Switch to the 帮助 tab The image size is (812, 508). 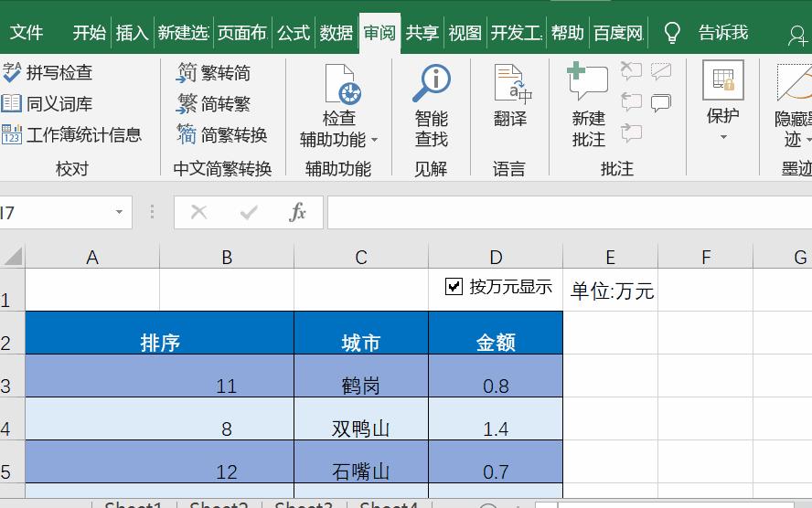(568, 33)
